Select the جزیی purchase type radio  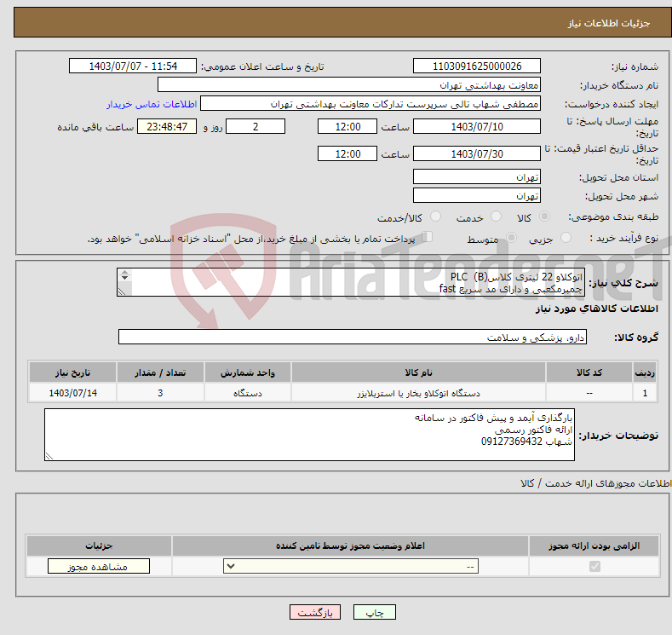(x=566, y=238)
